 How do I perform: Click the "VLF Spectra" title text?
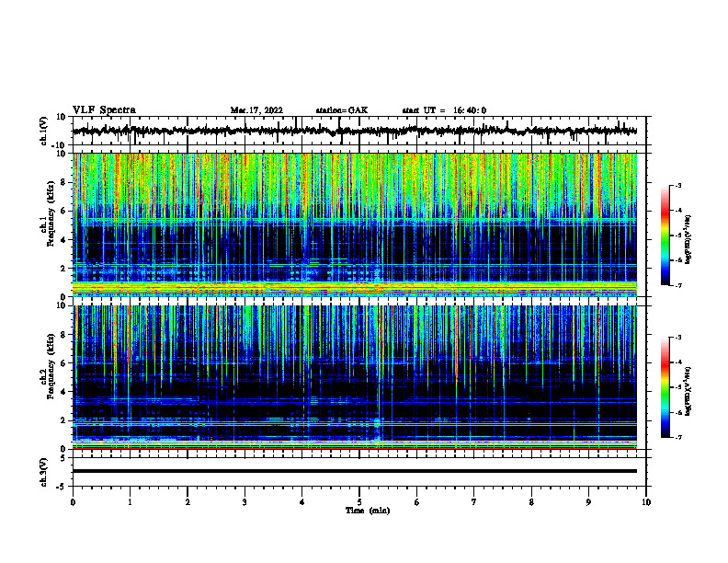point(104,110)
